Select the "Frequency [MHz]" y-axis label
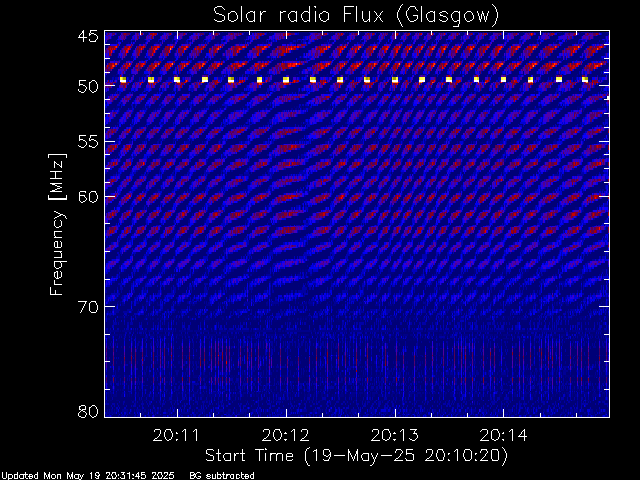The image size is (640, 480). [57, 223]
